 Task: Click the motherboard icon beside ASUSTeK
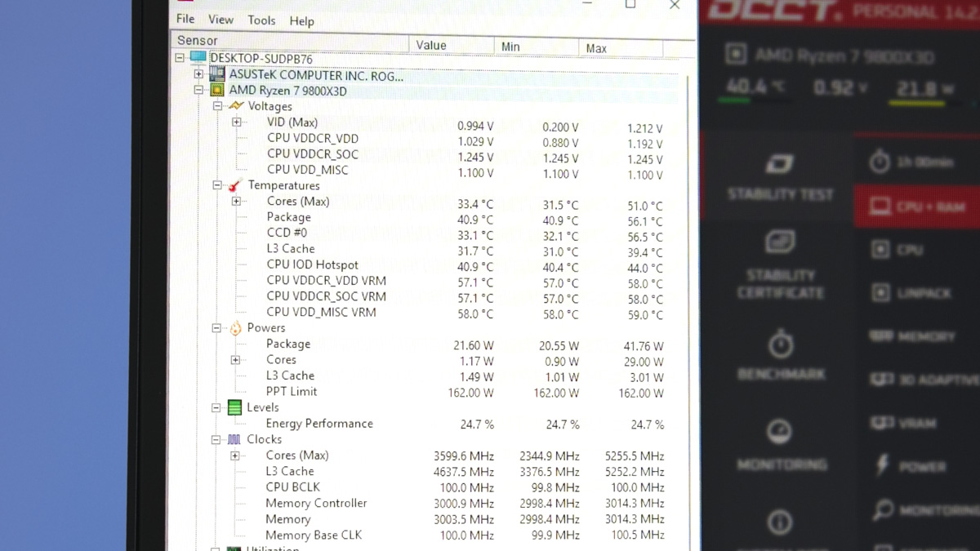pyautogui.click(x=216, y=74)
